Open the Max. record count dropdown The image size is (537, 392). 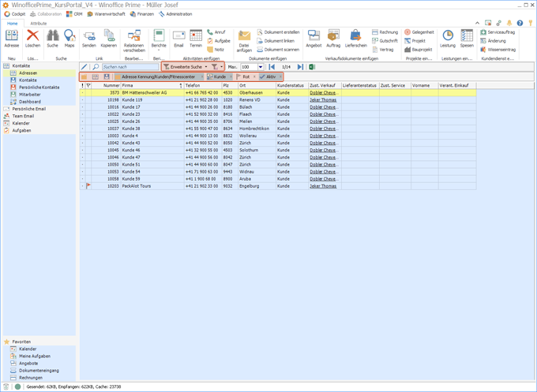[261, 67]
